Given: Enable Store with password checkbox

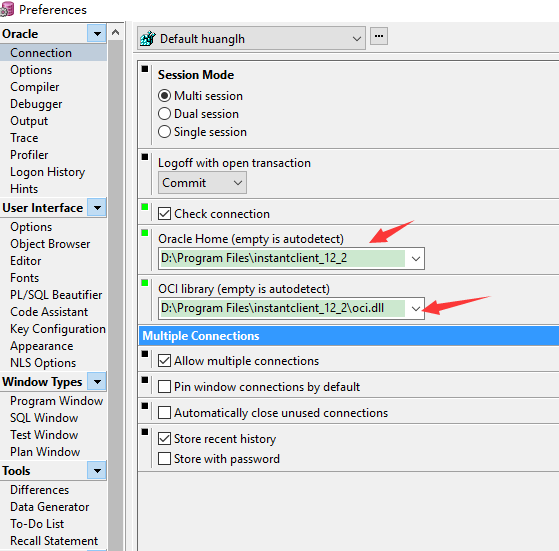Looking at the screenshot, I should pyautogui.click(x=164, y=458).
